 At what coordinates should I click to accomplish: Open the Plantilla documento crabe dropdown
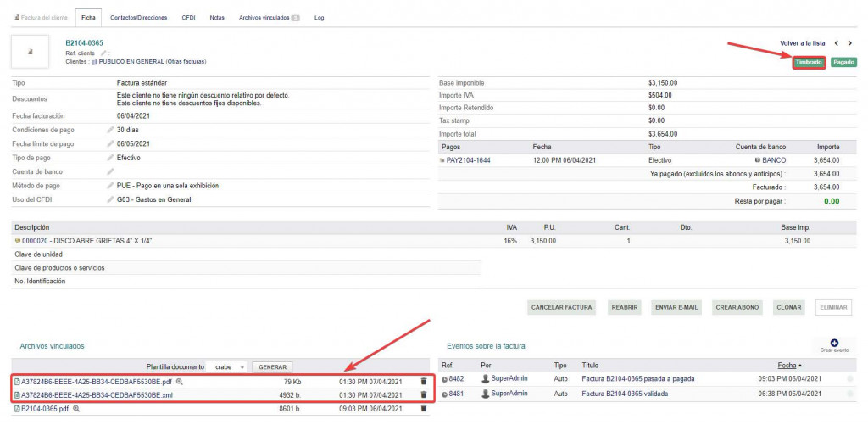228,367
